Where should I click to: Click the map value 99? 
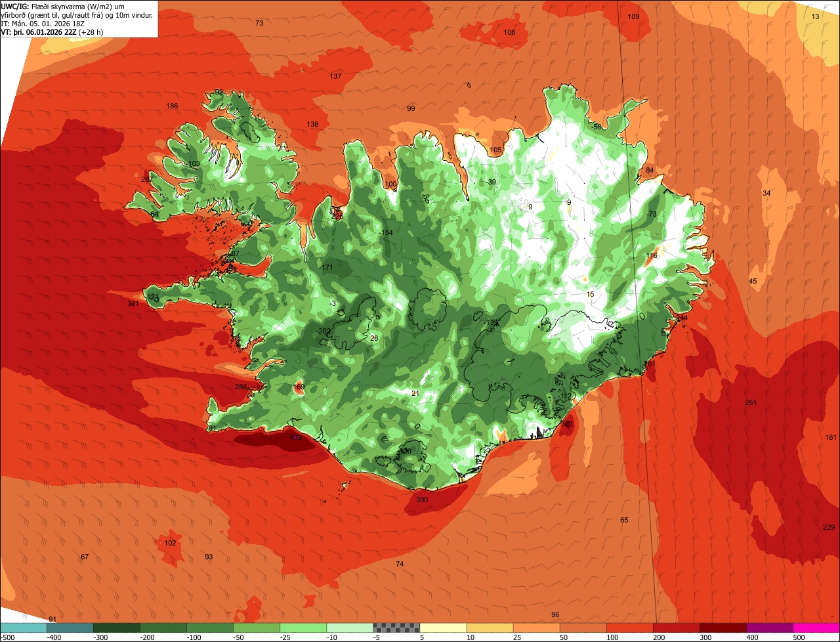(411, 108)
